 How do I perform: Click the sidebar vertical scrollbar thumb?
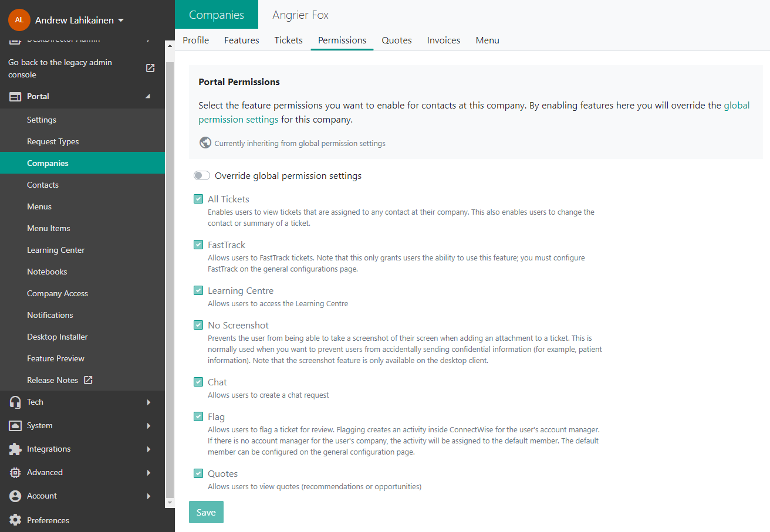tap(170, 279)
